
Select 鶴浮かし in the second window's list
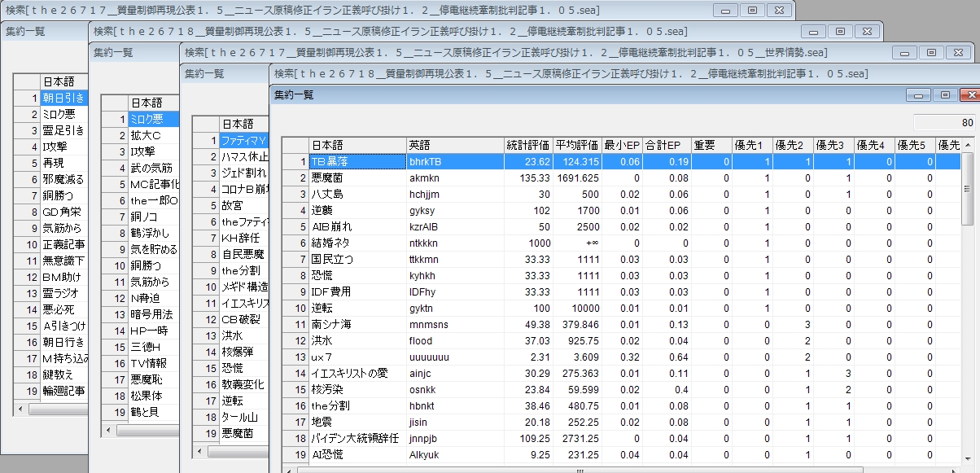coord(152,233)
